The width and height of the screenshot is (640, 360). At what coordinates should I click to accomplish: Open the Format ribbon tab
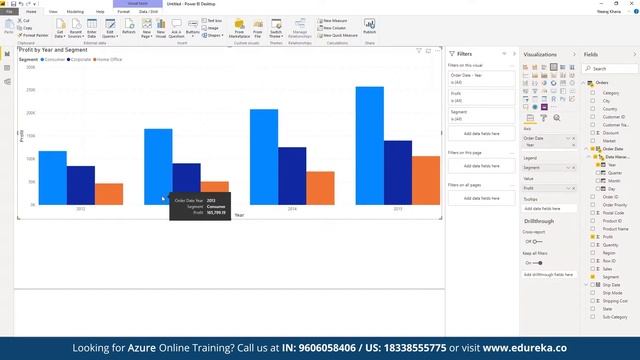coord(123,12)
